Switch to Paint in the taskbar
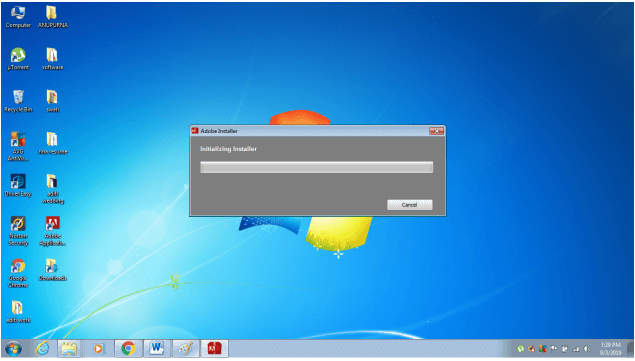Screen dimensions: 635x361 tap(186, 348)
